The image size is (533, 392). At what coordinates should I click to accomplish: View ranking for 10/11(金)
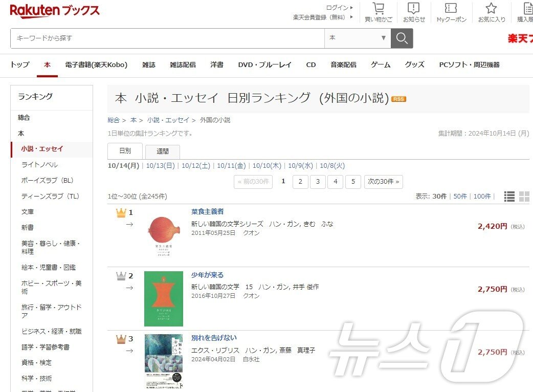click(x=232, y=166)
